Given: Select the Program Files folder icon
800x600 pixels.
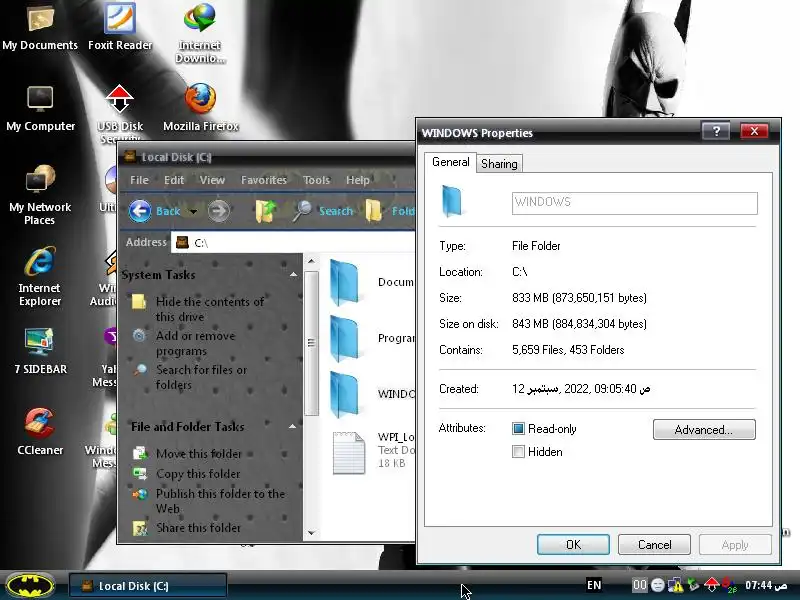Looking at the screenshot, I should coord(344,338).
